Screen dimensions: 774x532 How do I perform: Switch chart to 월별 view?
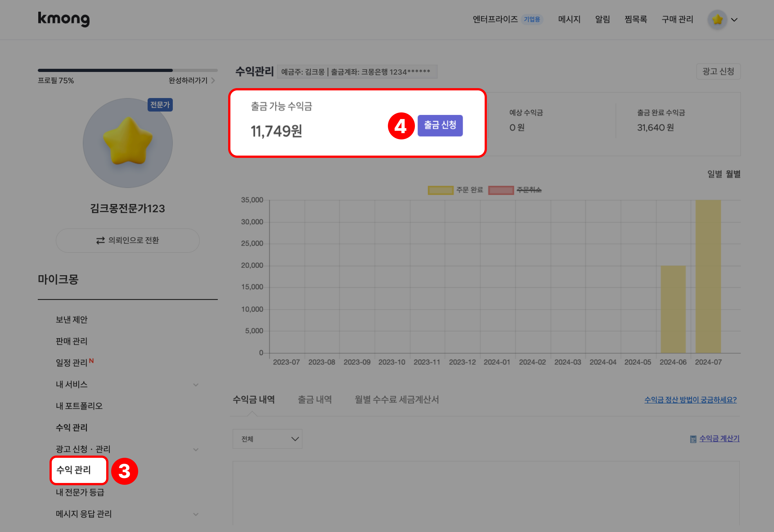click(733, 174)
